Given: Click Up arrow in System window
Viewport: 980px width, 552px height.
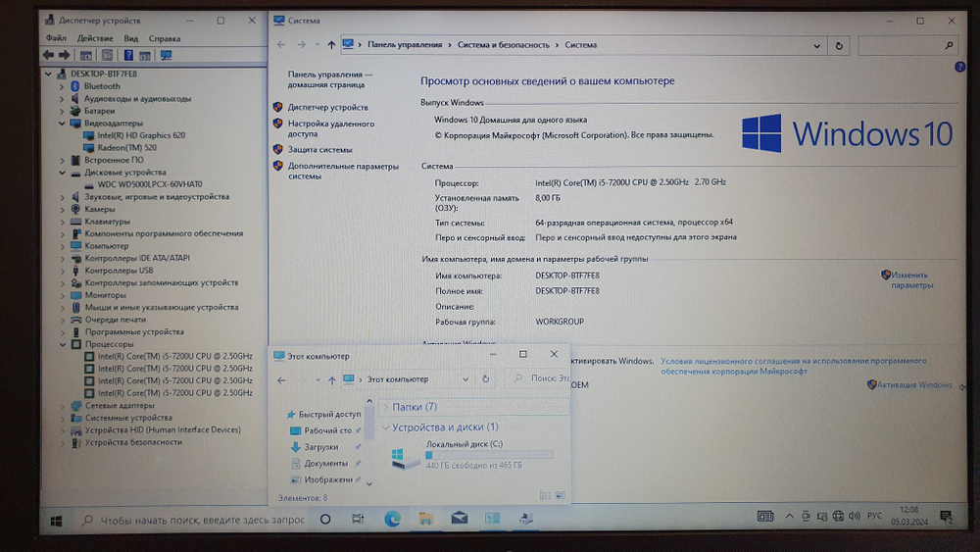Looking at the screenshot, I should 331,45.
